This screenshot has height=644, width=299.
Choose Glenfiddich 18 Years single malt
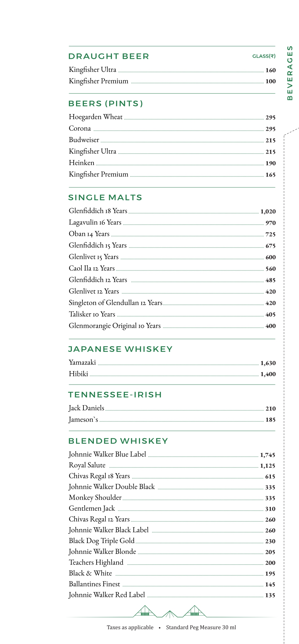98,211
